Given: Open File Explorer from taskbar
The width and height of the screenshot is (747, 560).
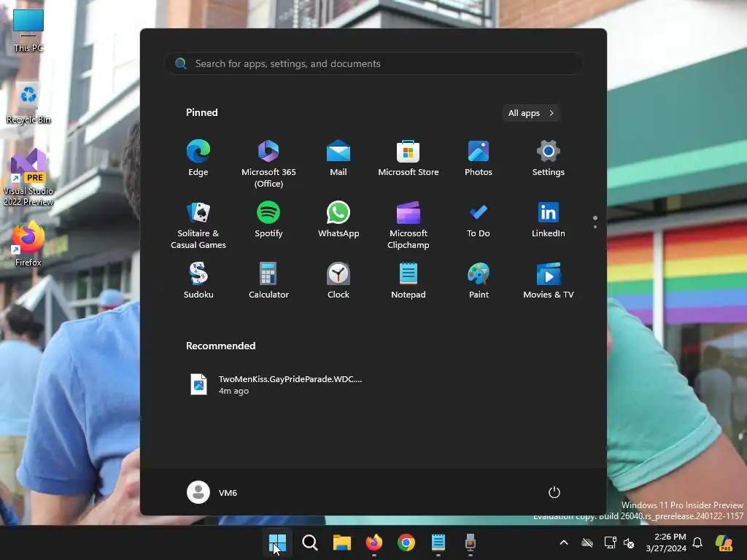Looking at the screenshot, I should click(341, 542).
